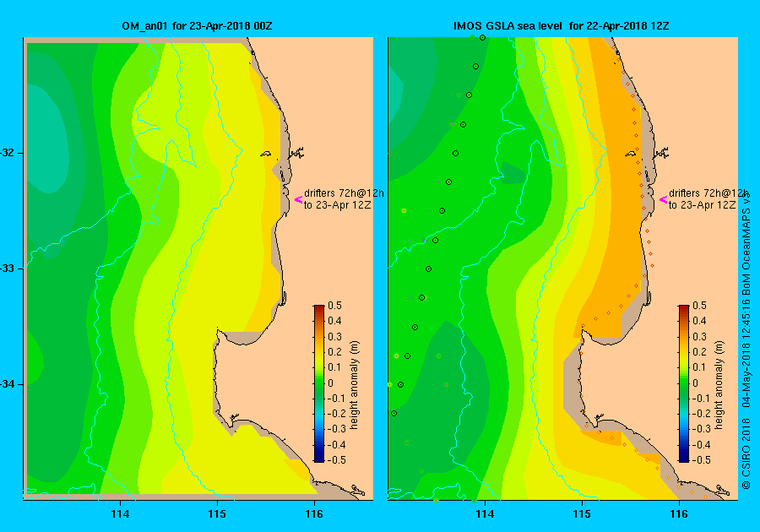Click the '0.4' tick on the right color bar
760x532 pixels.
[x=699, y=321]
